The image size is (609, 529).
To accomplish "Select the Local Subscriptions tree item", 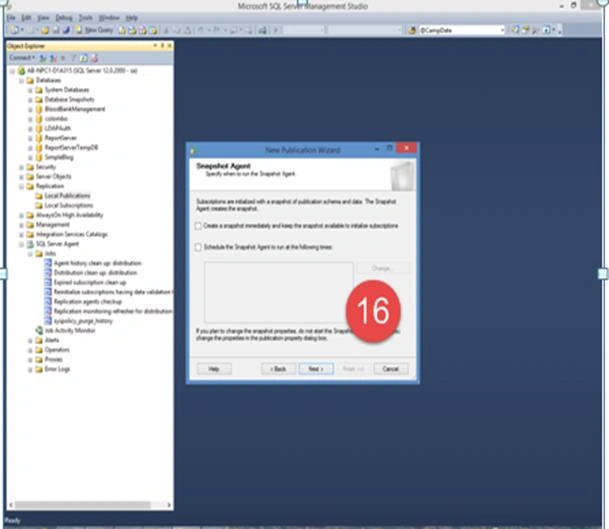I will click(69, 205).
